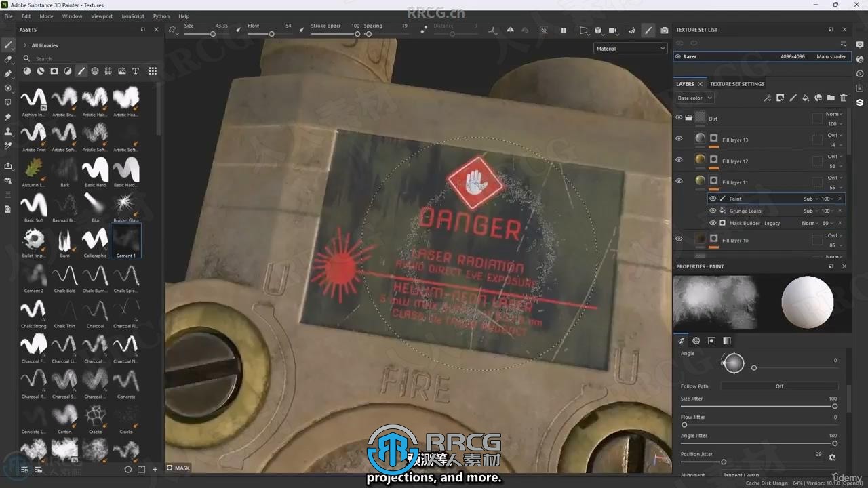Screen dimensions: 868x488
Task: Open the Base color channel dropdown
Action: [x=694, y=98]
